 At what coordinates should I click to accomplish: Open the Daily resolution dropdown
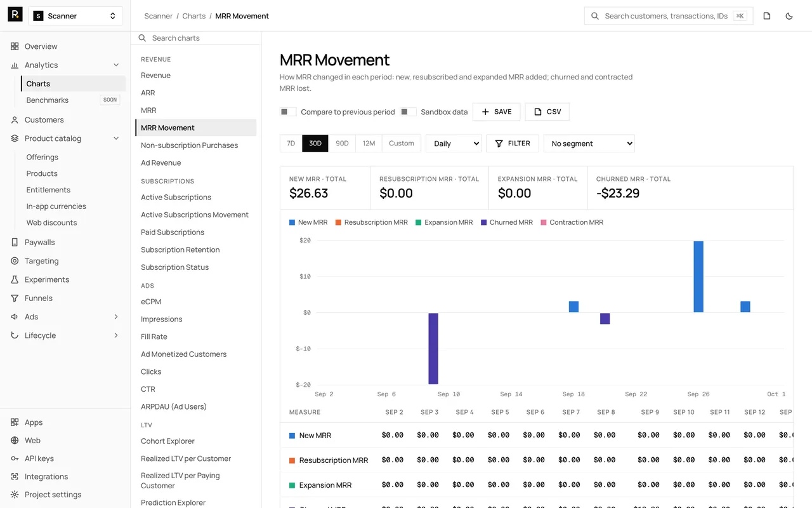(x=454, y=144)
